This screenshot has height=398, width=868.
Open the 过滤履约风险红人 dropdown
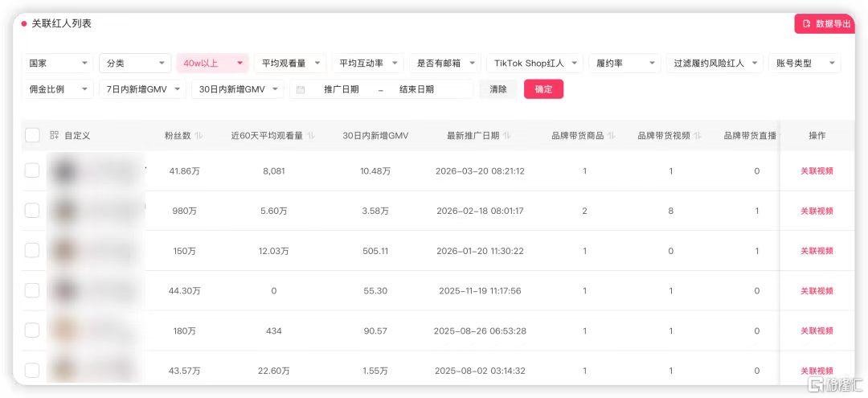pos(714,63)
